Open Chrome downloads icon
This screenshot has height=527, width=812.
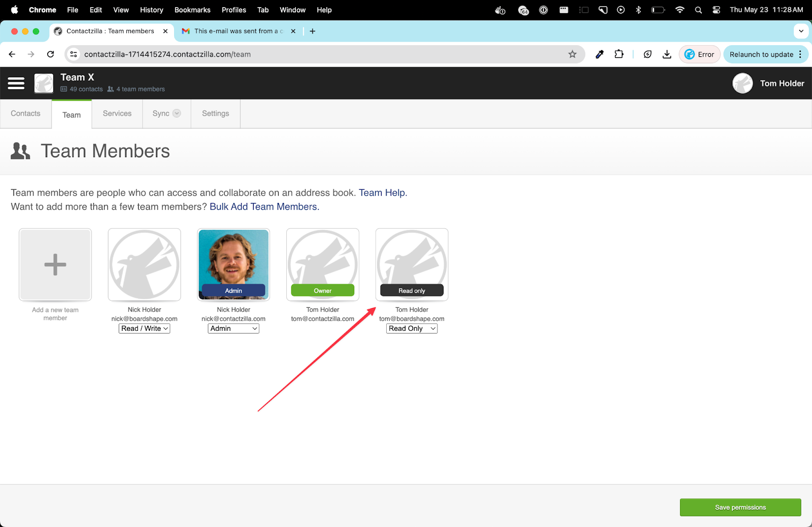[x=667, y=54]
